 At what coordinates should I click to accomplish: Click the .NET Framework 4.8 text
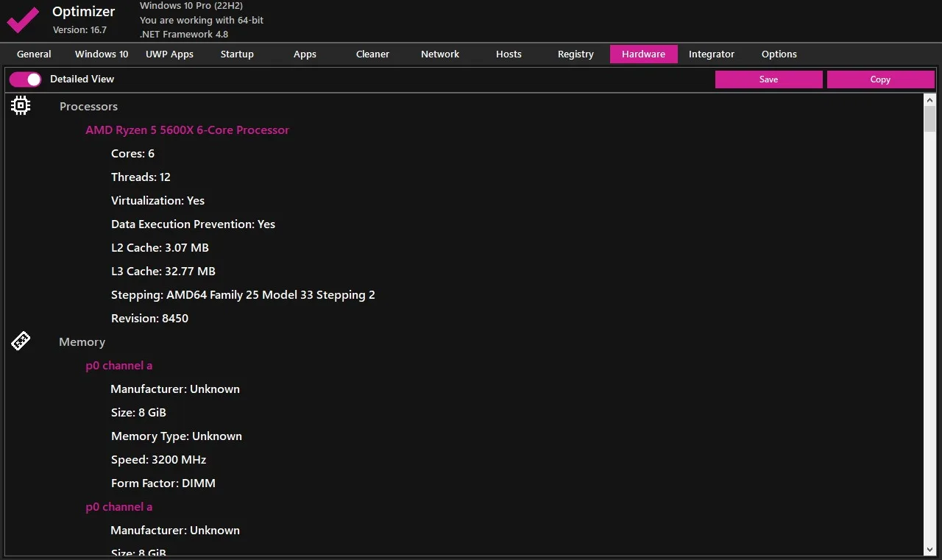point(184,34)
